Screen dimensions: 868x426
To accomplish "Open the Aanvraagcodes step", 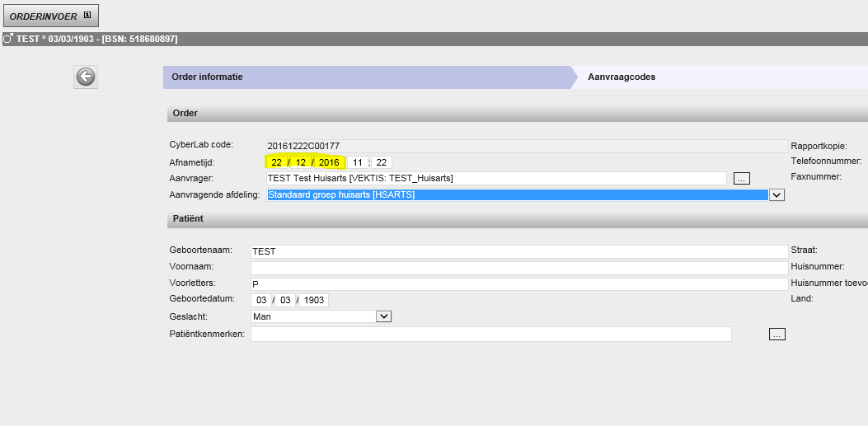I will pos(622,77).
